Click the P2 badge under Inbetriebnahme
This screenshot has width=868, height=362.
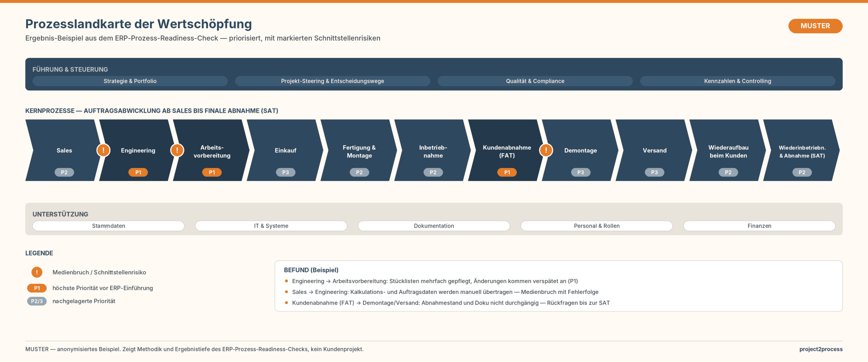pyautogui.click(x=433, y=172)
